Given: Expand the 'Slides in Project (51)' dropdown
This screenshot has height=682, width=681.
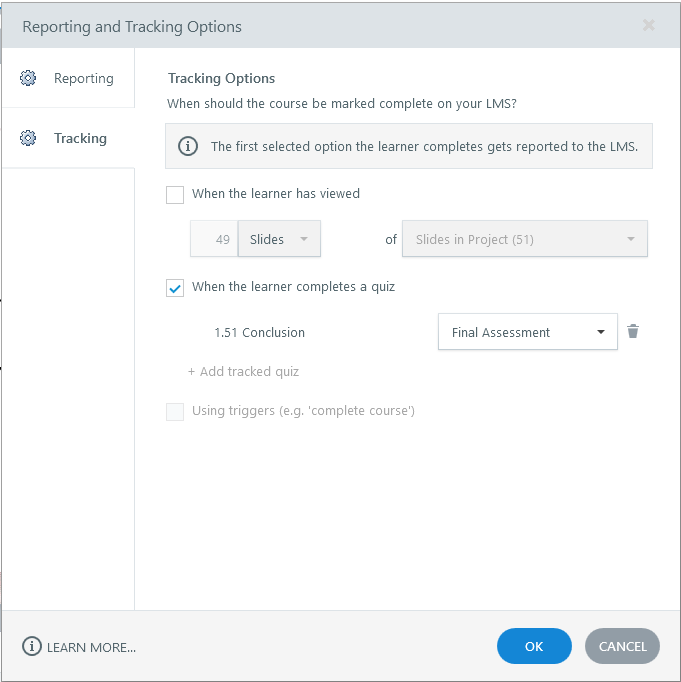Looking at the screenshot, I should (x=524, y=239).
